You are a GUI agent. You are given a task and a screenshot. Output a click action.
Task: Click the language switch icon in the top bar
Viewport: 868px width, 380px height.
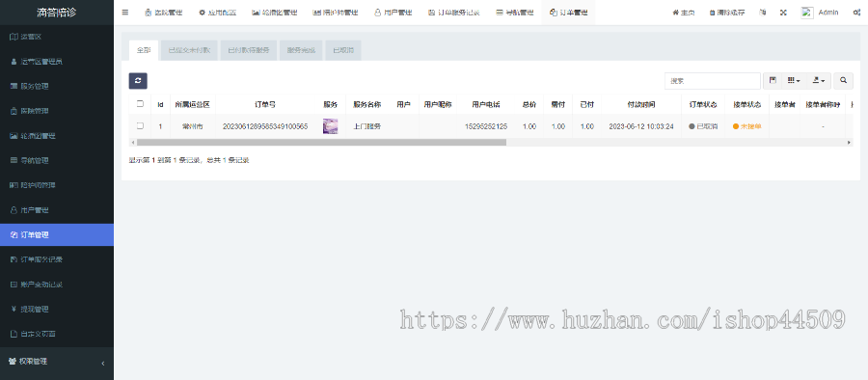763,13
